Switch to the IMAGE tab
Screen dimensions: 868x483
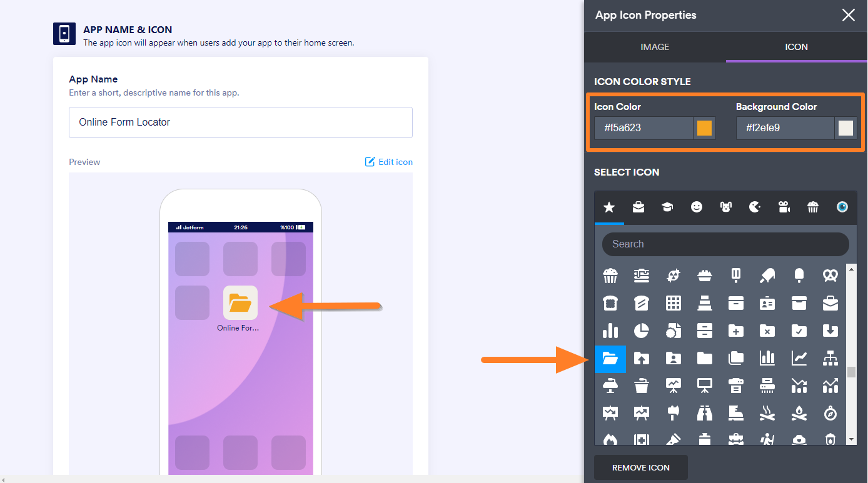655,47
